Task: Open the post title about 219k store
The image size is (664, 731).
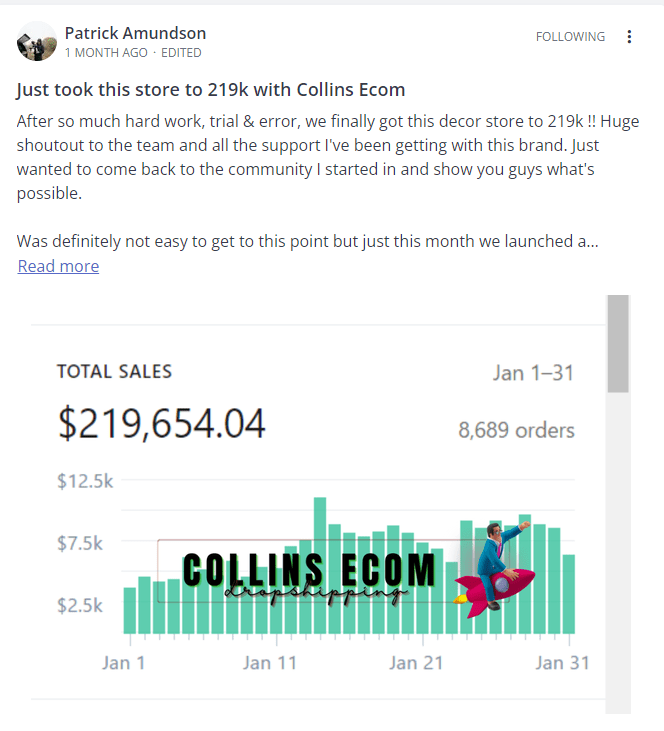Action: pyautogui.click(x=211, y=90)
